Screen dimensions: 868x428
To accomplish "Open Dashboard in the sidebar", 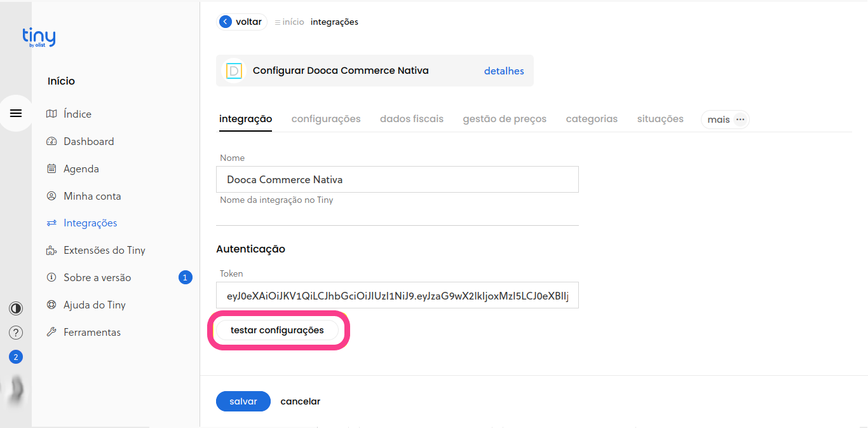I will pos(89,141).
